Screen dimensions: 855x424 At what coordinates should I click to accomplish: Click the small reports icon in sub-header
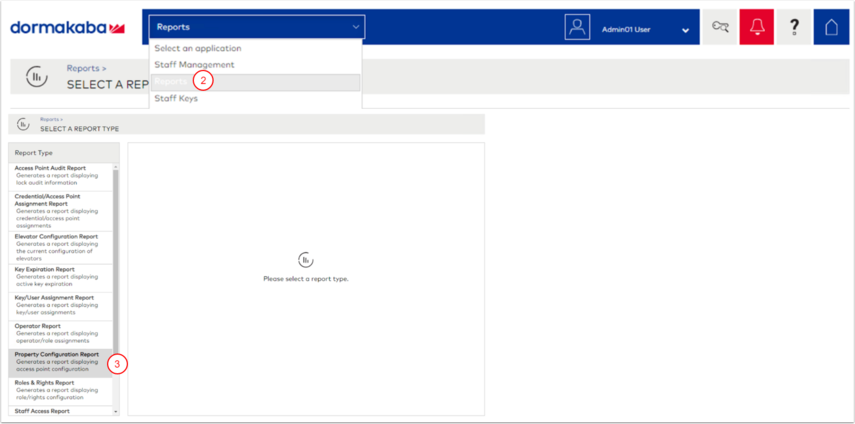point(23,124)
